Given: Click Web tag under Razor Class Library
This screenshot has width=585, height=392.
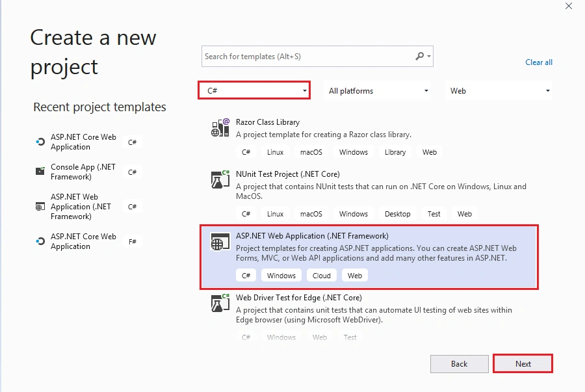Looking at the screenshot, I should tap(430, 152).
